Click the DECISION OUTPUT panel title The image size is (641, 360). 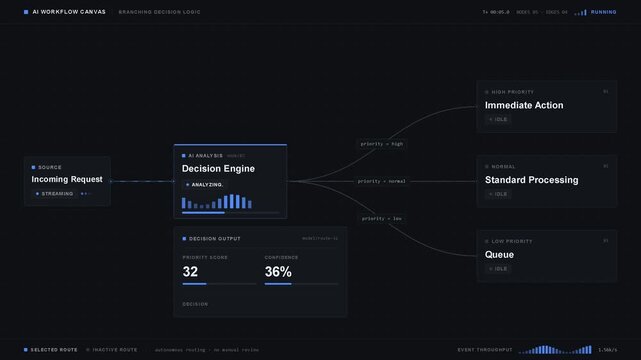tap(215, 239)
